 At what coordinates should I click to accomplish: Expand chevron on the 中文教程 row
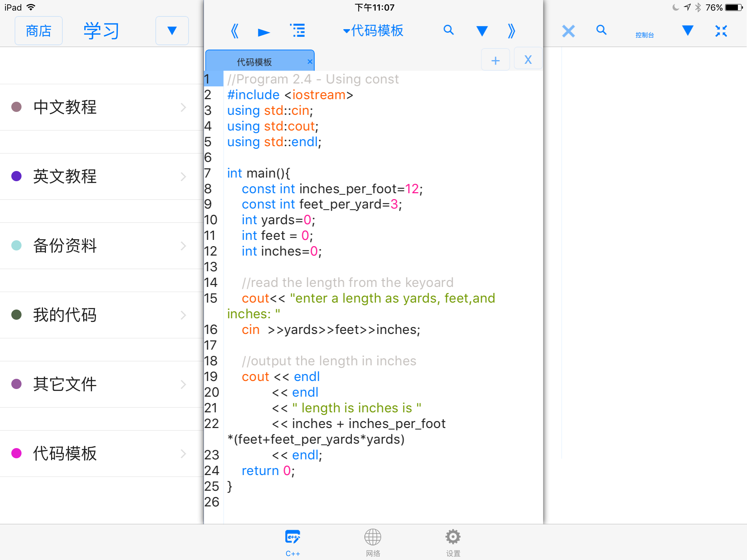click(183, 107)
